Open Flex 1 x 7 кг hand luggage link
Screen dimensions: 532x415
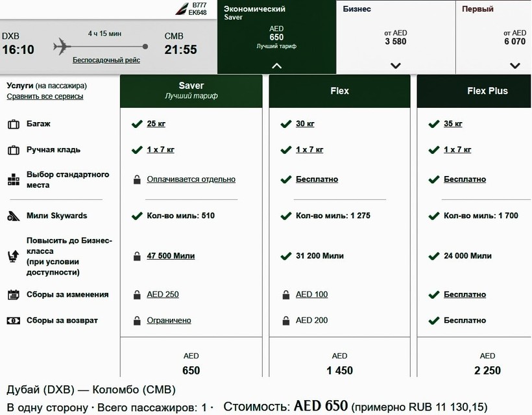[x=309, y=149]
